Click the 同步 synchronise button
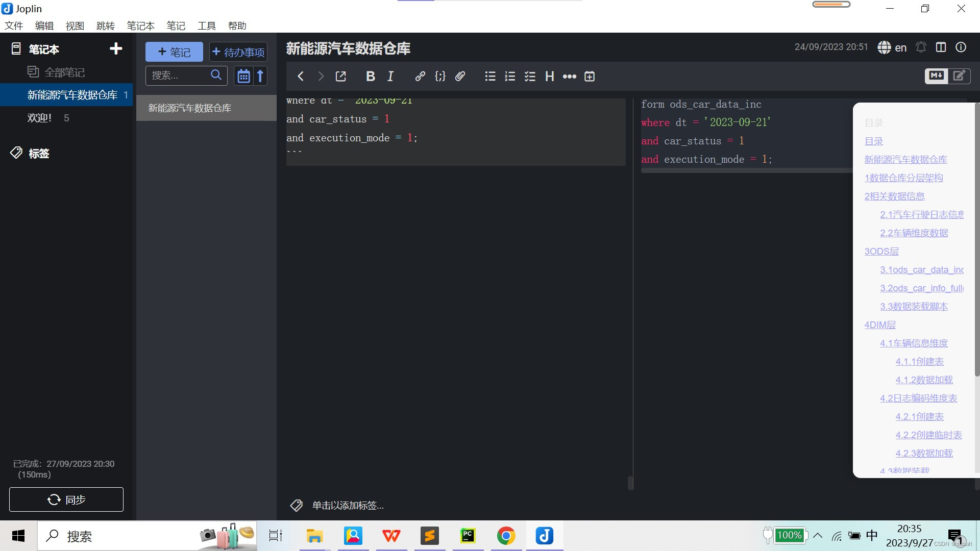Image resolution: width=980 pixels, height=551 pixels. click(66, 499)
